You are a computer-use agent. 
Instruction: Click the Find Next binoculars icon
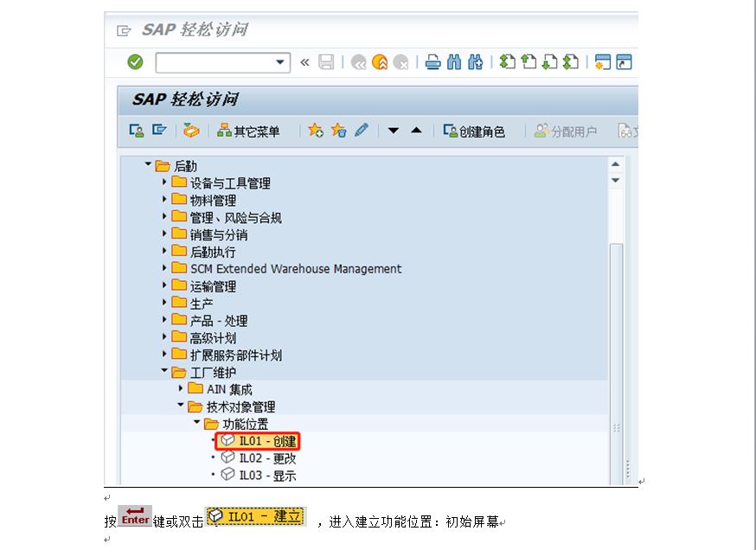pos(476,62)
